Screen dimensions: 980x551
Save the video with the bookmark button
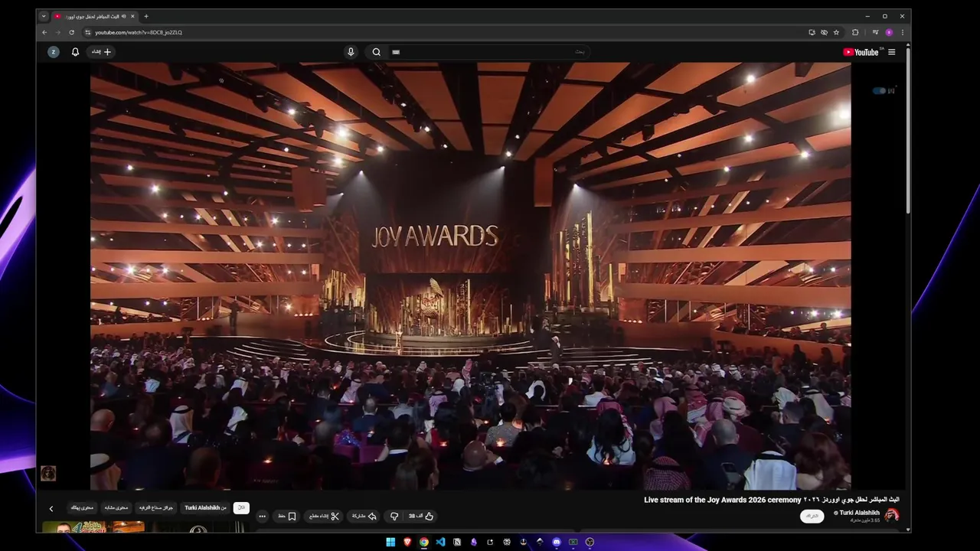click(287, 517)
